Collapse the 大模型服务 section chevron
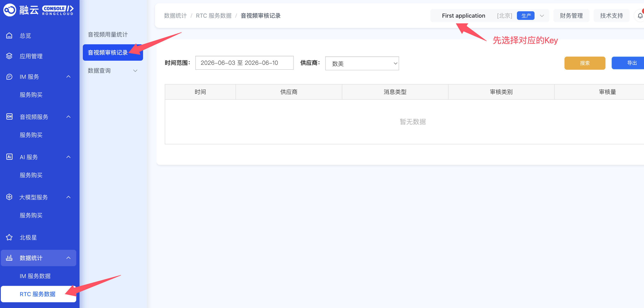This screenshot has width=644, height=308. pyautogui.click(x=68, y=197)
